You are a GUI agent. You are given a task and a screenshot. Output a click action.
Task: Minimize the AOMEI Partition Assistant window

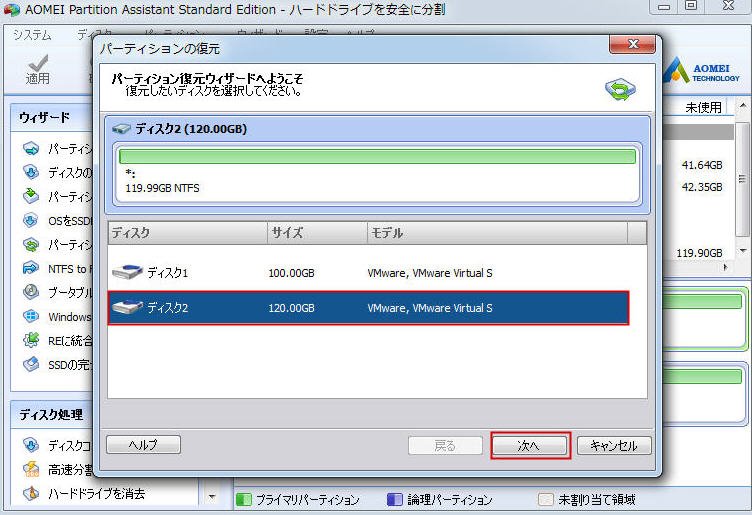coord(664,6)
